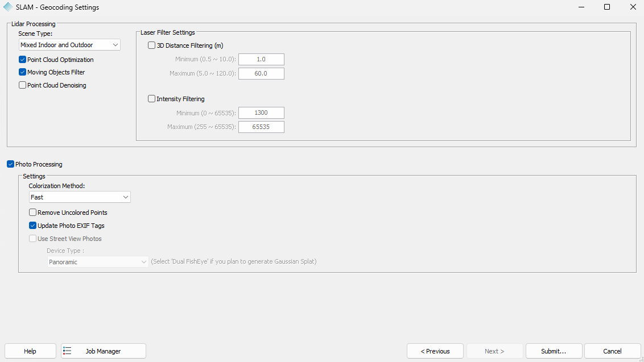Open the Device Type Panoramic dropdown
The width and height of the screenshot is (644, 362).
coord(98,262)
